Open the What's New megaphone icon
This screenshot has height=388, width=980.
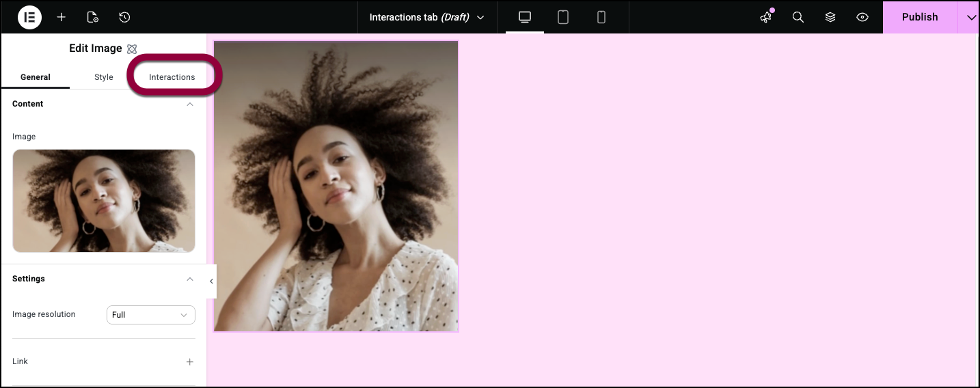coord(766,17)
